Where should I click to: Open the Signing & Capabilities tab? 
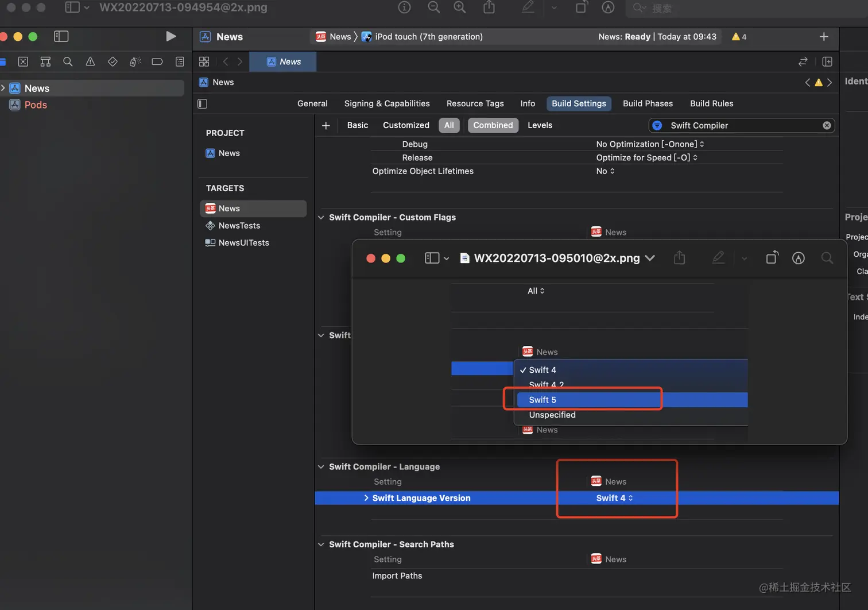[387, 103]
